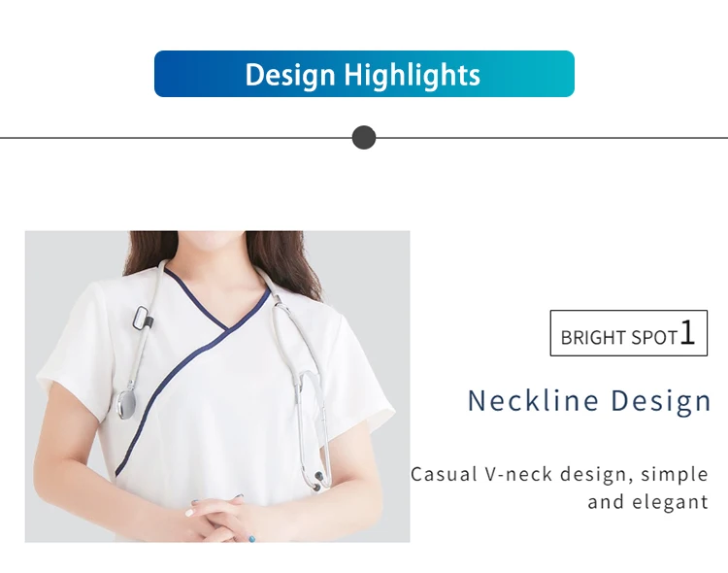Select the dark circle on the divider line
This screenshot has height=573, width=728.
tap(364, 138)
